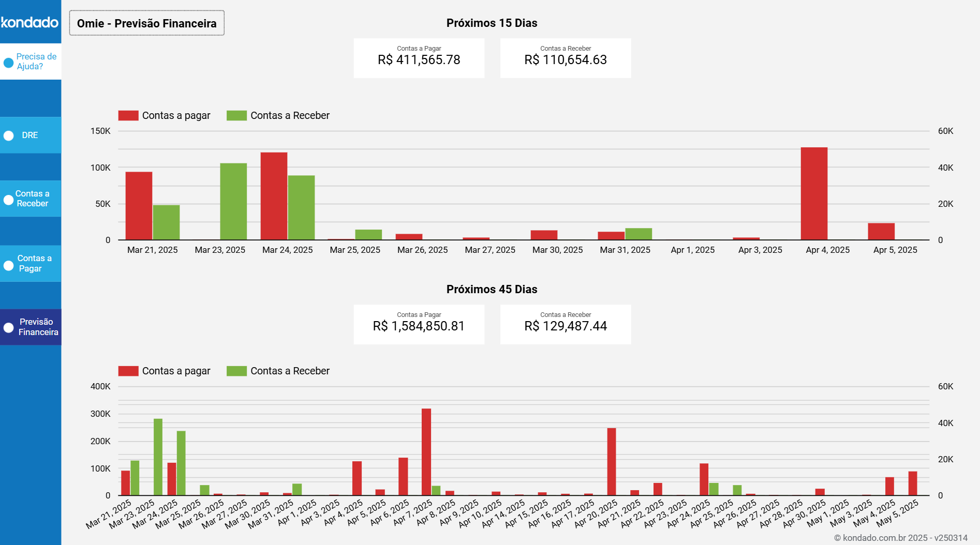This screenshot has height=545, width=980.
Task: Click the kondado logo
Action: point(29,22)
